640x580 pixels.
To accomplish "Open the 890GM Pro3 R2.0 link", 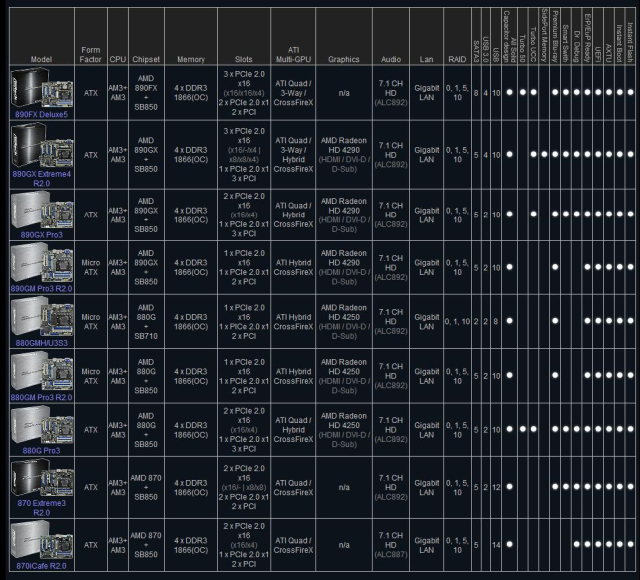I will pyautogui.click(x=40, y=287).
